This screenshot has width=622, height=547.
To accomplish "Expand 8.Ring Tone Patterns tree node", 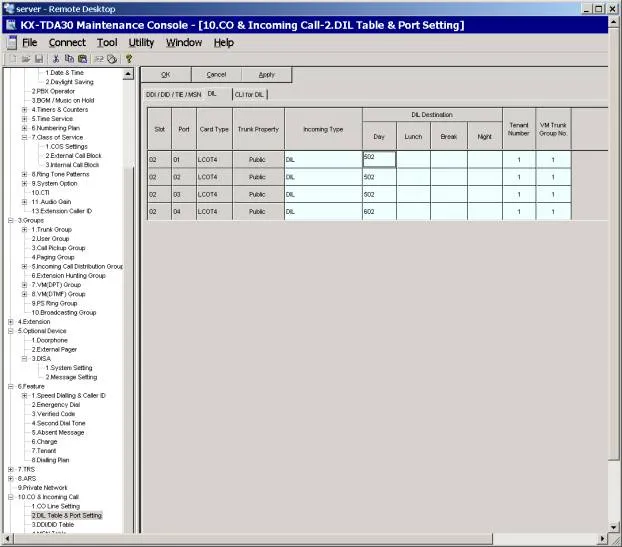I will (24, 174).
